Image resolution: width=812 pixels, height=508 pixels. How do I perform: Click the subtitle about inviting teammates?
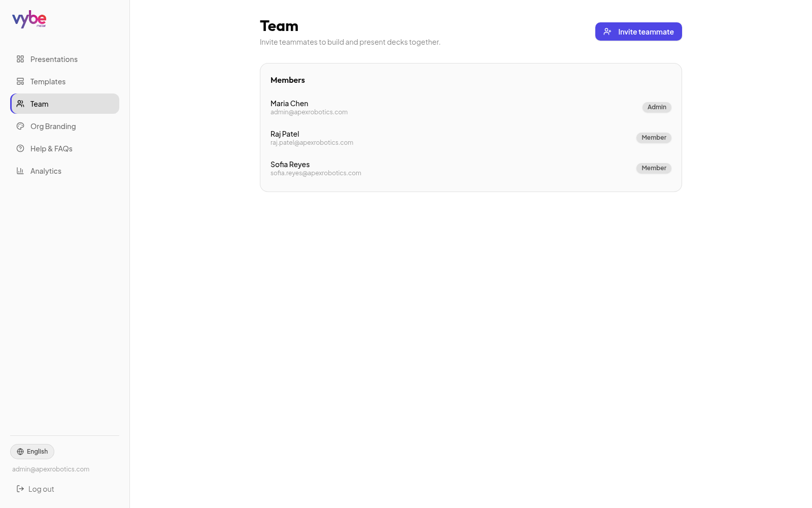[x=350, y=42]
